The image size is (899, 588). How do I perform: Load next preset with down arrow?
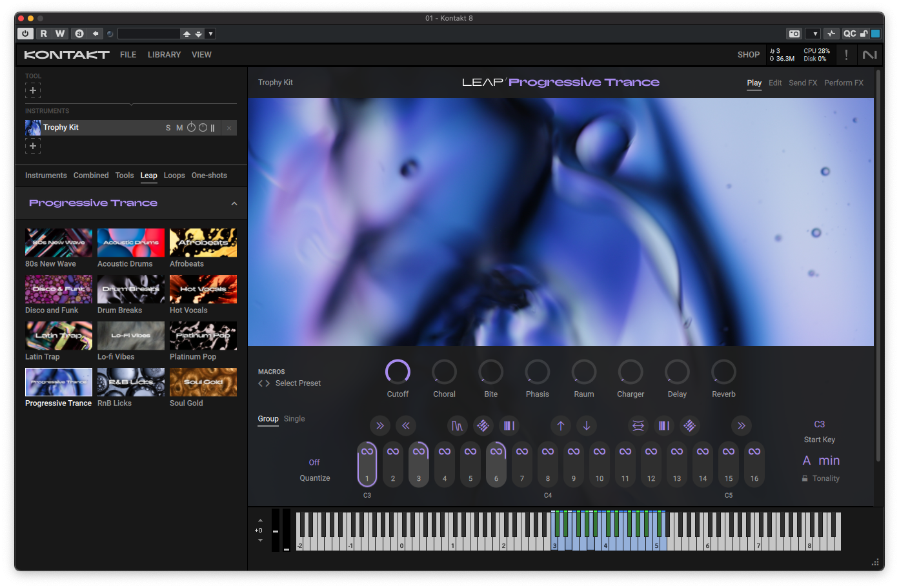pyautogui.click(x=199, y=34)
